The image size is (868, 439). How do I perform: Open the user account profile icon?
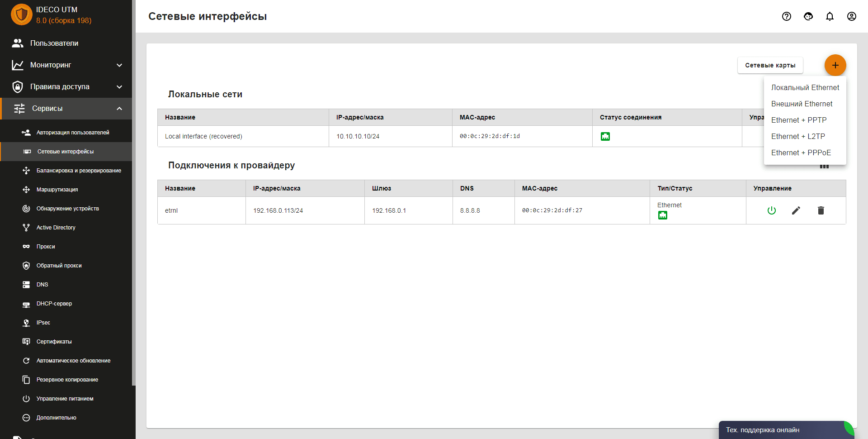(851, 16)
